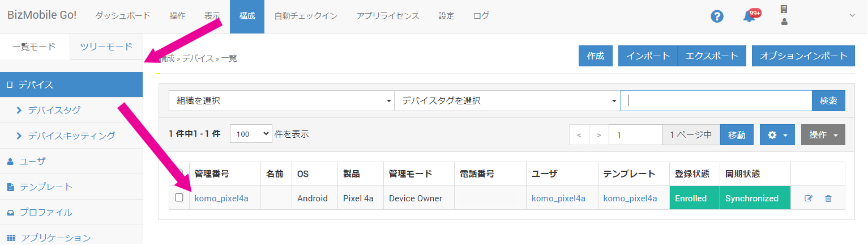Image resolution: width=868 pixels, height=245 pixels.
Task: Open the komo_pixel4a management number link
Action: point(221,198)
